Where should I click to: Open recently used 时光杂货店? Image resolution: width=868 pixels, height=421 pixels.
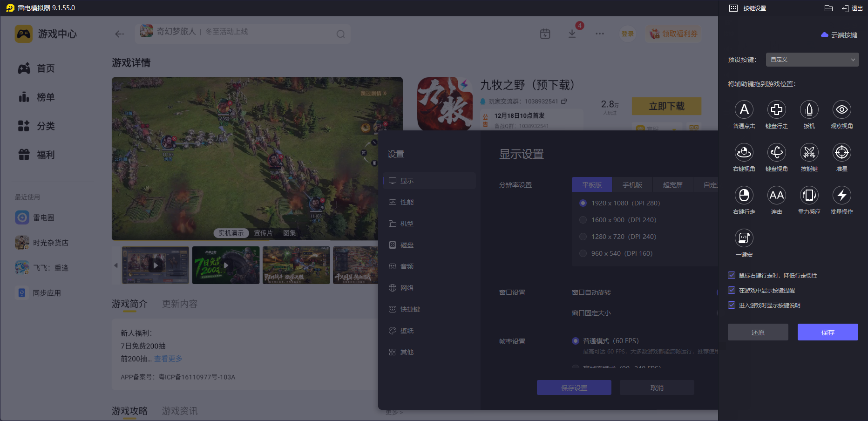(x=42, y=243)
